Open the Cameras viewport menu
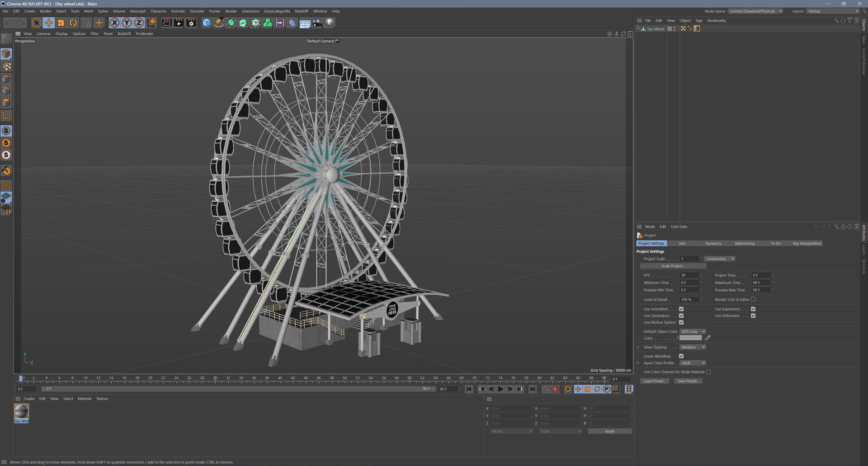 pyautogui.click(x=43, y=34)
